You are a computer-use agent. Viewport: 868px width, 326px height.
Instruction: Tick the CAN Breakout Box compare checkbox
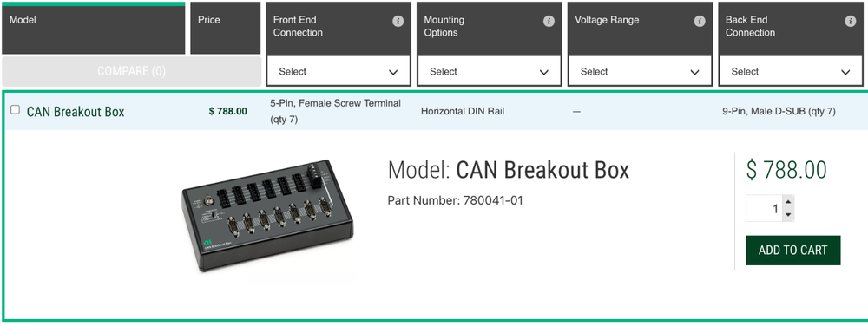coord(15,109)
